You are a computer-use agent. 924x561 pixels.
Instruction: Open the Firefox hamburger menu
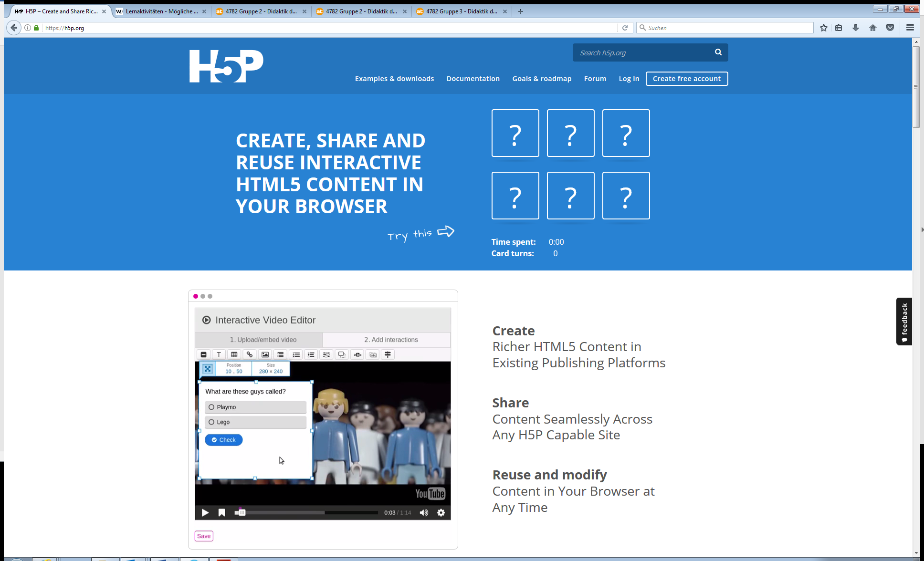point(910,28)
